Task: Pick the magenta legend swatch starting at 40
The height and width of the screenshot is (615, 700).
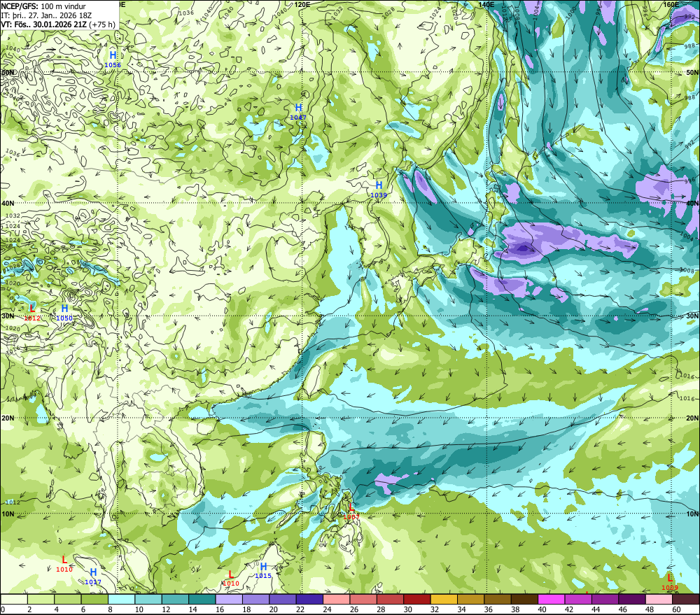Action: (x=552, y=600)
